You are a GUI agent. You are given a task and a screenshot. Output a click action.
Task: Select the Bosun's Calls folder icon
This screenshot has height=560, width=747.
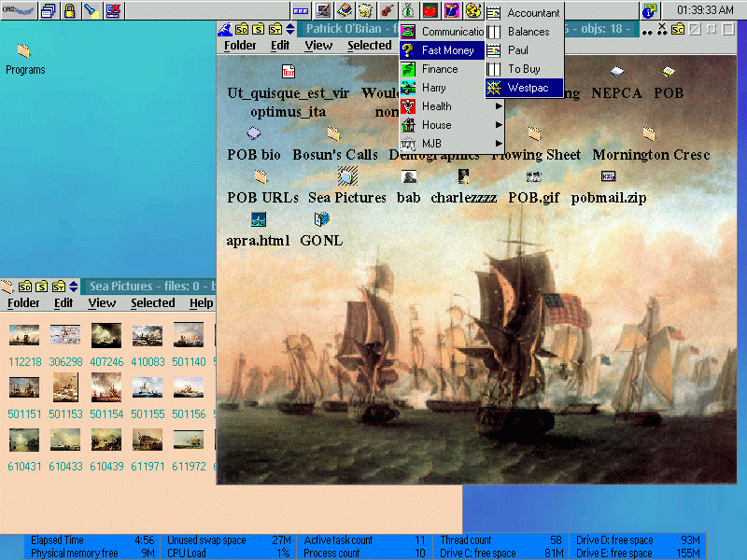click(333, 133)
